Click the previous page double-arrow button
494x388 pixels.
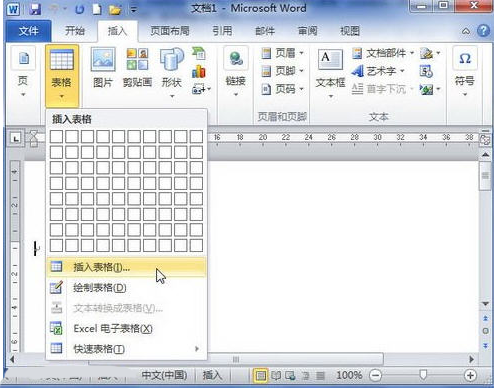(x=485, y=318)
